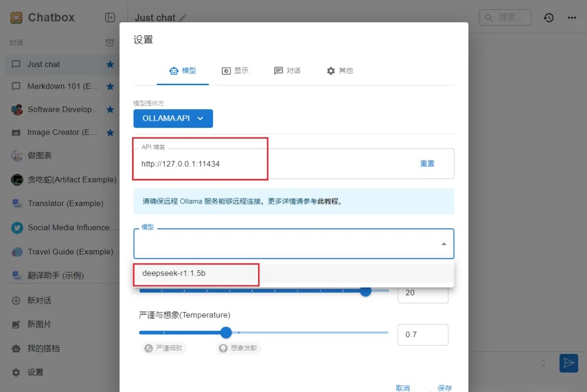Click the 贪吃蛇 snake avatar icon
The height and width of the screenshot is (392, 587).
click(17, 180)
